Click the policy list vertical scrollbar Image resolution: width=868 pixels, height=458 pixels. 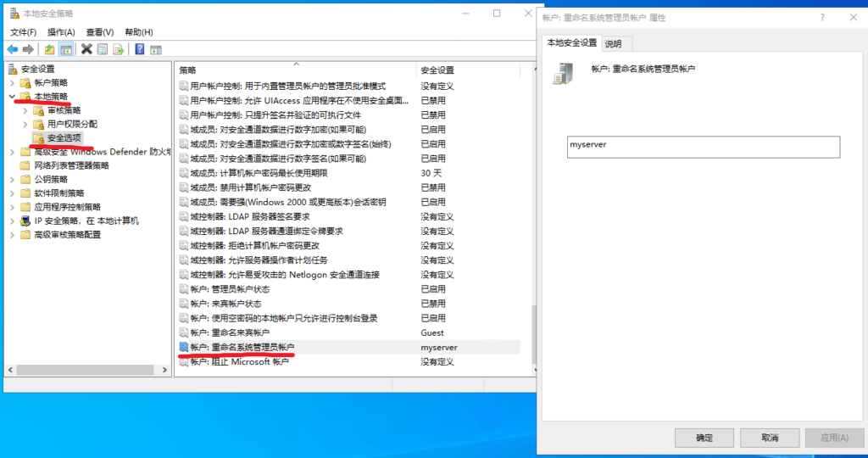532,212
